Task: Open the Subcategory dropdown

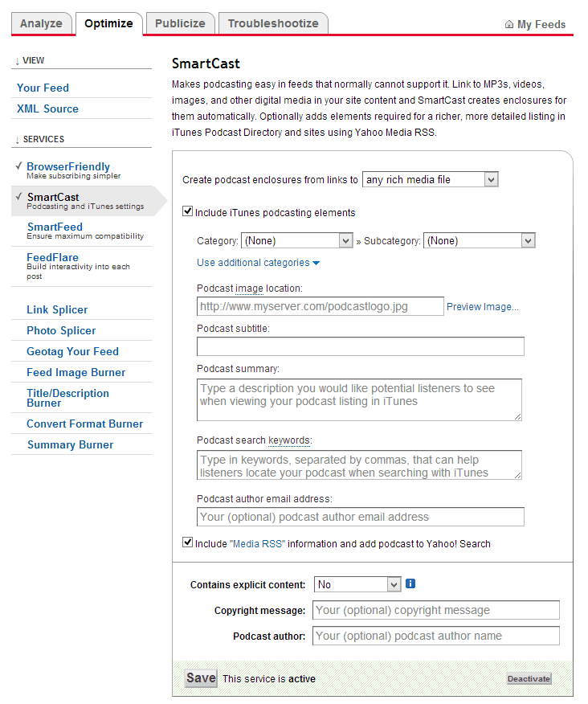Action: 479,240
